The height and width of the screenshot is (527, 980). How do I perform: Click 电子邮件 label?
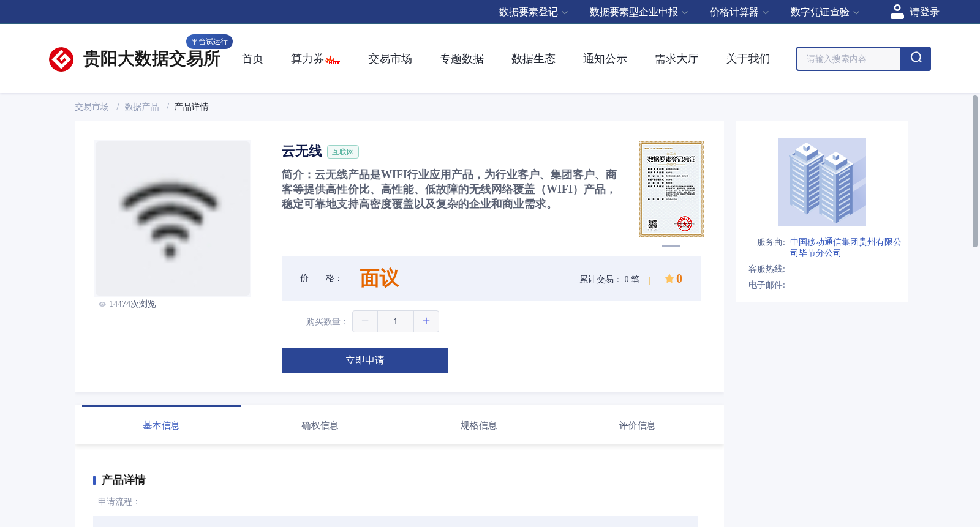pos(767,285)
